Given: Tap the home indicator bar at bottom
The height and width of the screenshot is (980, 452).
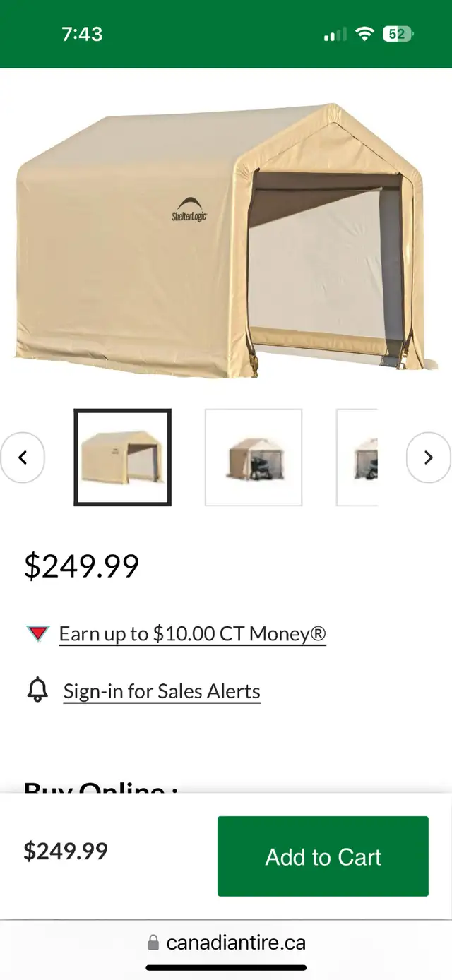Looking at the screenshot, I should pyautogui.click(x=226, y=968).
